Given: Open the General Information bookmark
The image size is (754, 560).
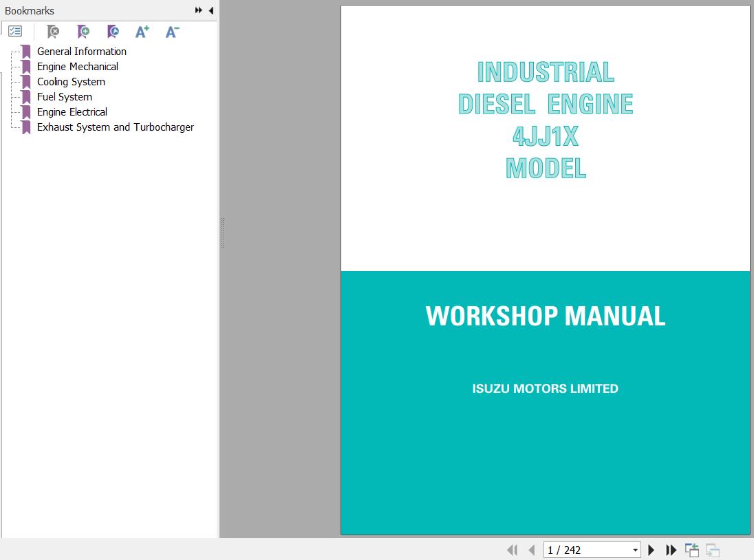Looking at the screenshot, I should tap(81, 52).
